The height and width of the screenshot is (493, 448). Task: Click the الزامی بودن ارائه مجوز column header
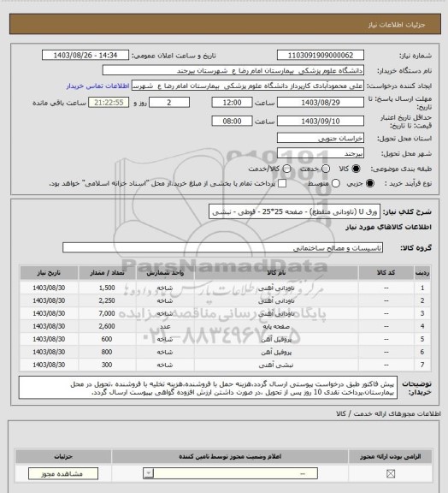pos(391,456)
